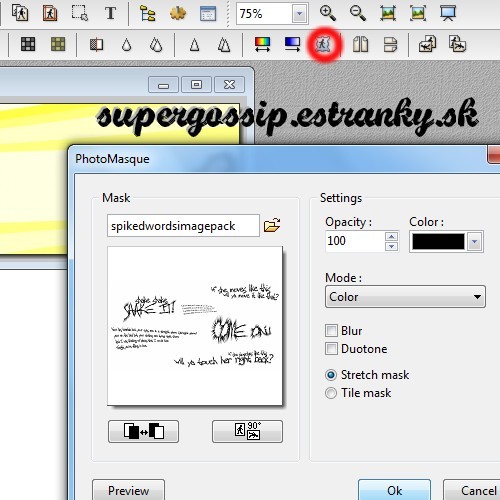Click the Rotate 90° counter-clockwise icon
Screen dimensions: 500x500
(x=427, y=44)
